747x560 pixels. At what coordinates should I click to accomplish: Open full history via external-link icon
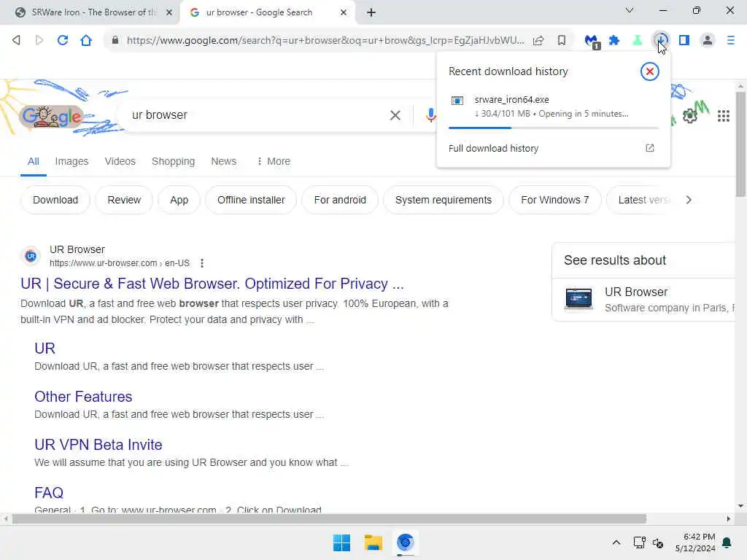pyautogui.click(x=650, y=148)
